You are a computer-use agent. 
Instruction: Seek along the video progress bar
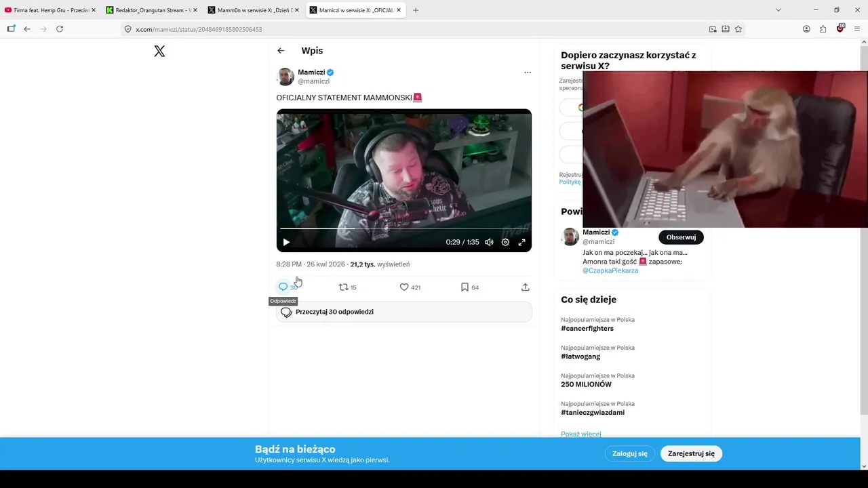click(x=403, y=229)
